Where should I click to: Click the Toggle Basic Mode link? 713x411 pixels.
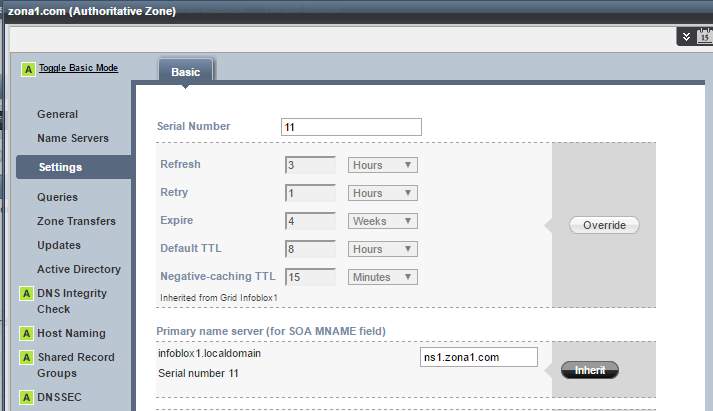78,68
